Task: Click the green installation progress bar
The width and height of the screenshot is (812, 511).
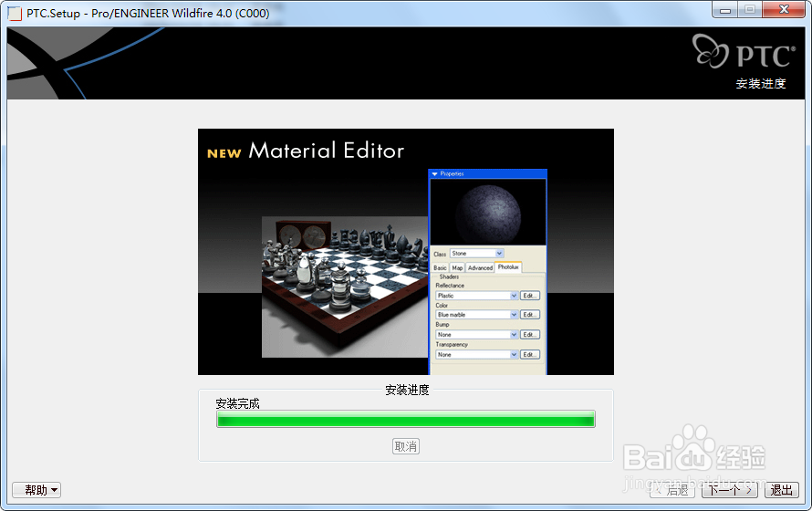Action: click(405, 419)
